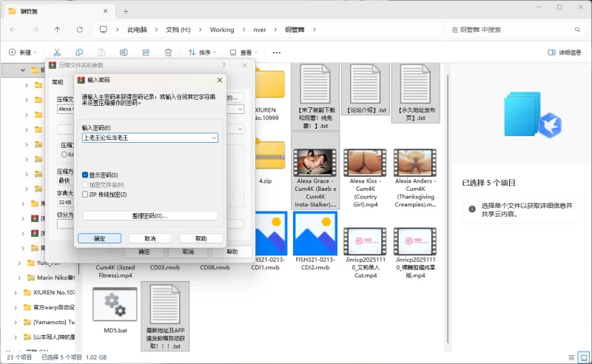Select the Working breadcrumb in address bar
Viewport: 592px width, 364px height.
[221, 30]
